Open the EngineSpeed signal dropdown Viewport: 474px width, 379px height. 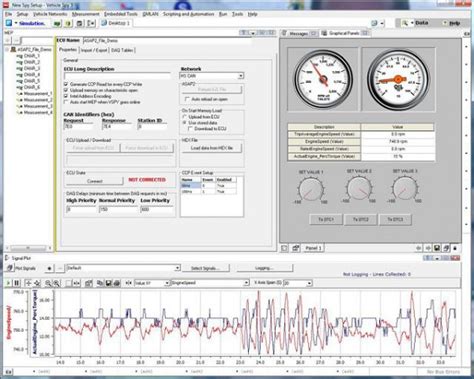(246, 283)
